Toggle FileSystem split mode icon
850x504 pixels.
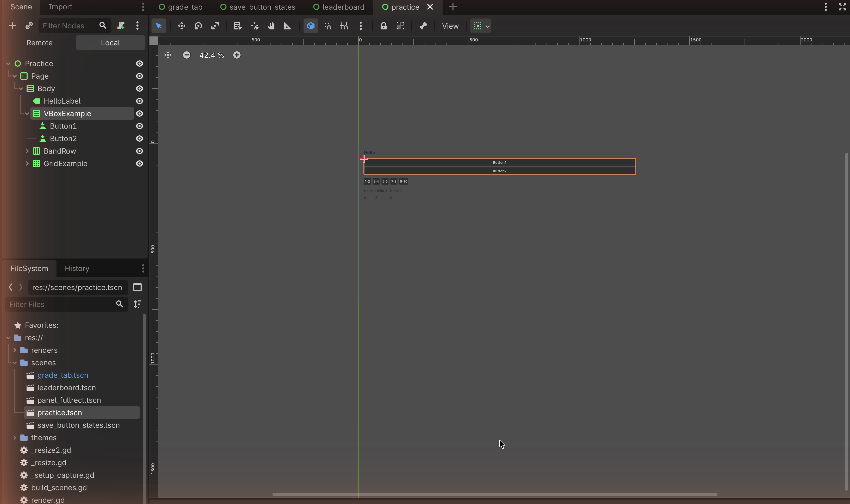coord(137,287)
